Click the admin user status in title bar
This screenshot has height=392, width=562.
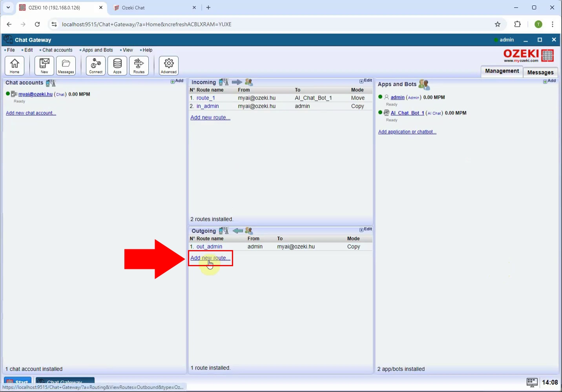click(504, 40)
